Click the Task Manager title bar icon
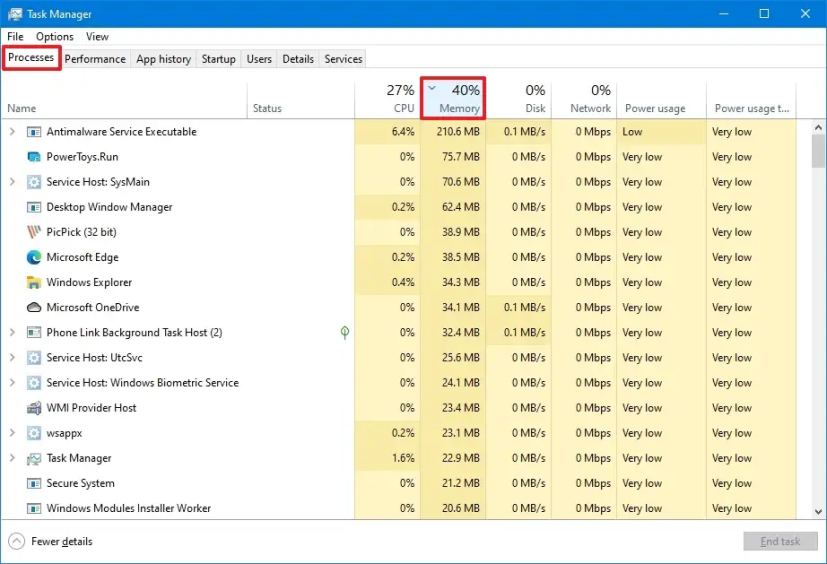This screenshot has width=827, height=564. click(15, 14)
